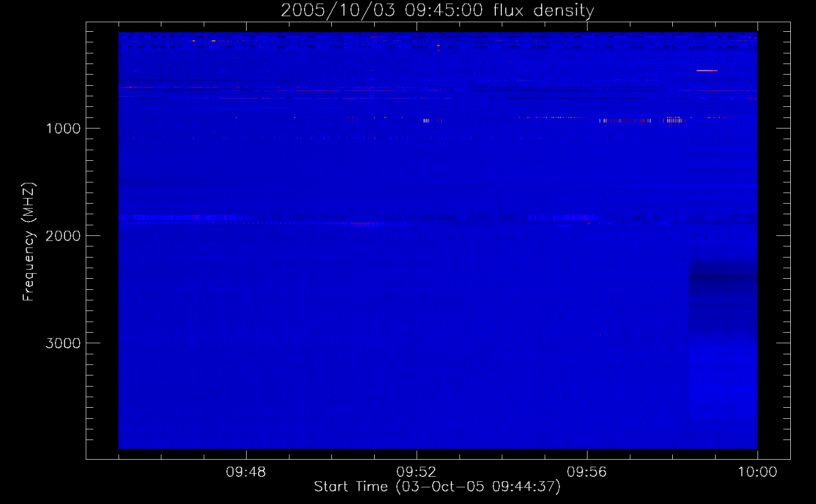Click the 1000 frequency tick label
The width and height of the screenshot is (816, 504).
pyautogui.click(x=63, y=129)
